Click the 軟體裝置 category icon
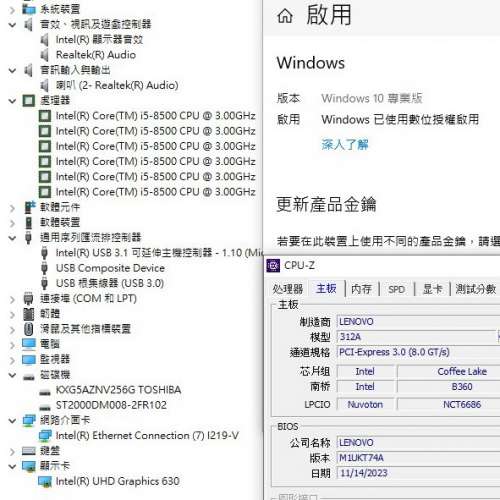The height and width of the screenshot is (500, 500). point(29,223)
